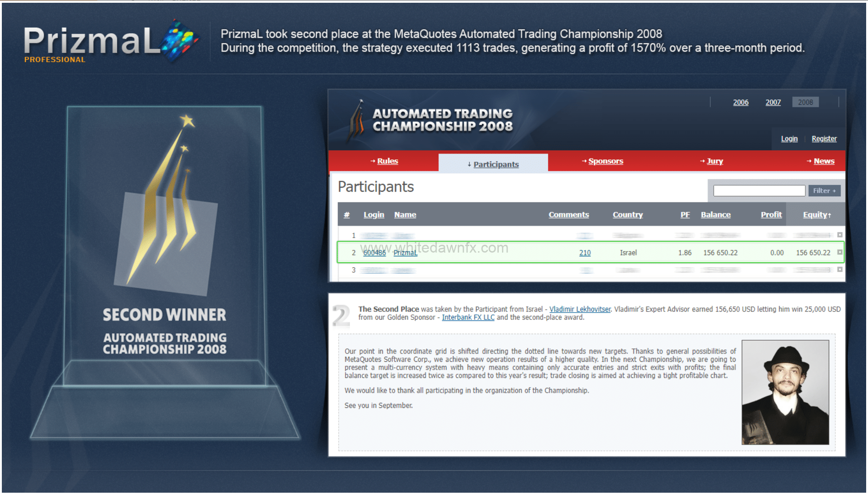Select the 2007 championship year
The height and width of the screenshot is (495, 868).
[773, 102]
